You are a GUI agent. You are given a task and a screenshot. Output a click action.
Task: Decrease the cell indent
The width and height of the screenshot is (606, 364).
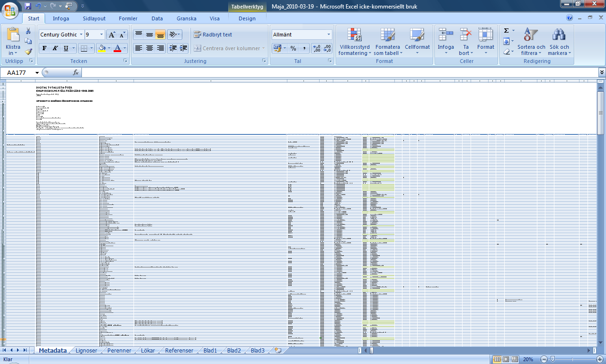[173, 48]
